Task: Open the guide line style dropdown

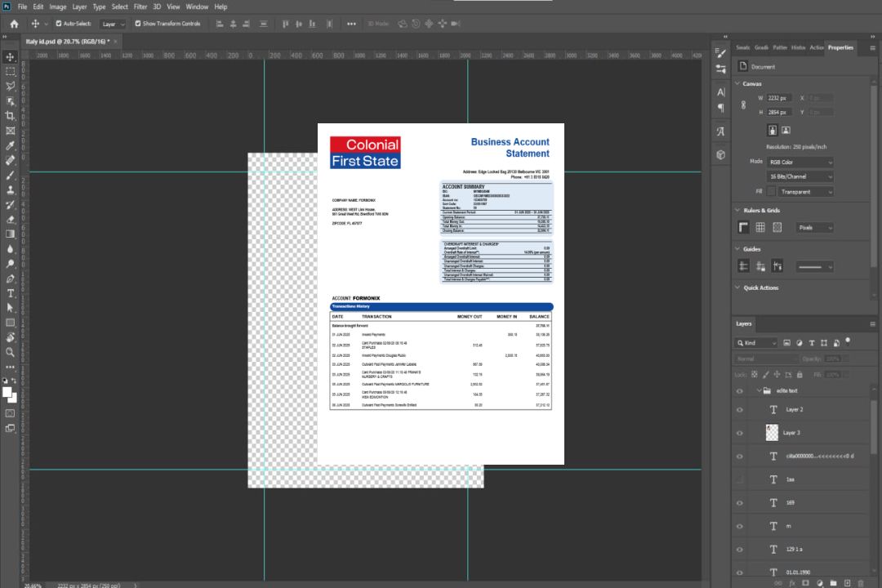Action: click(x=814, y=267)
